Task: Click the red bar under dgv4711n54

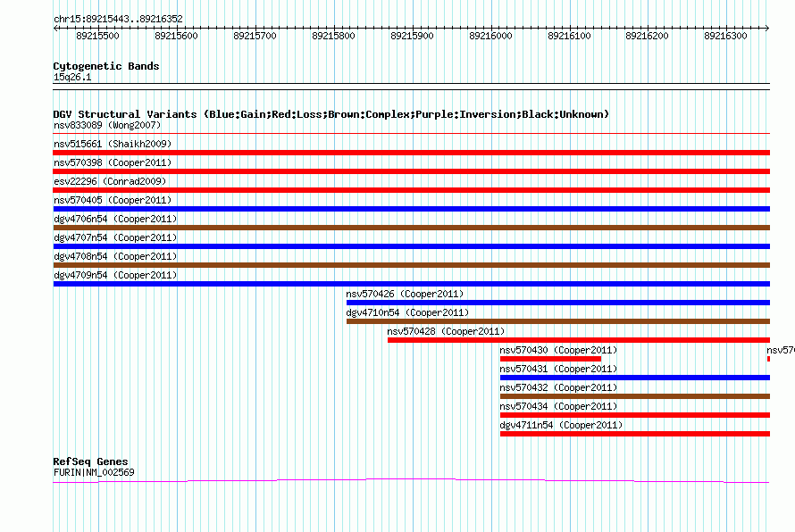Action: (x=635, y=434)
